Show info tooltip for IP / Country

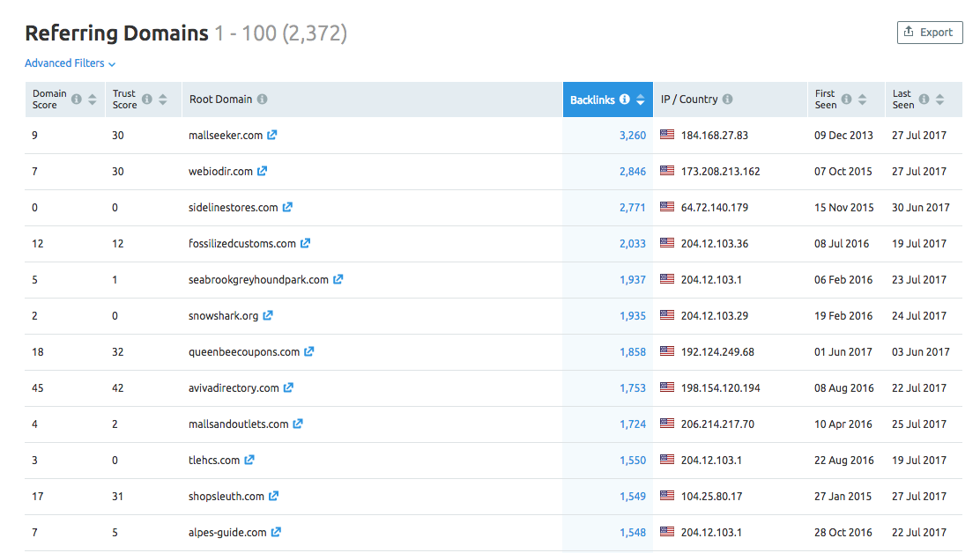(727, 100)
